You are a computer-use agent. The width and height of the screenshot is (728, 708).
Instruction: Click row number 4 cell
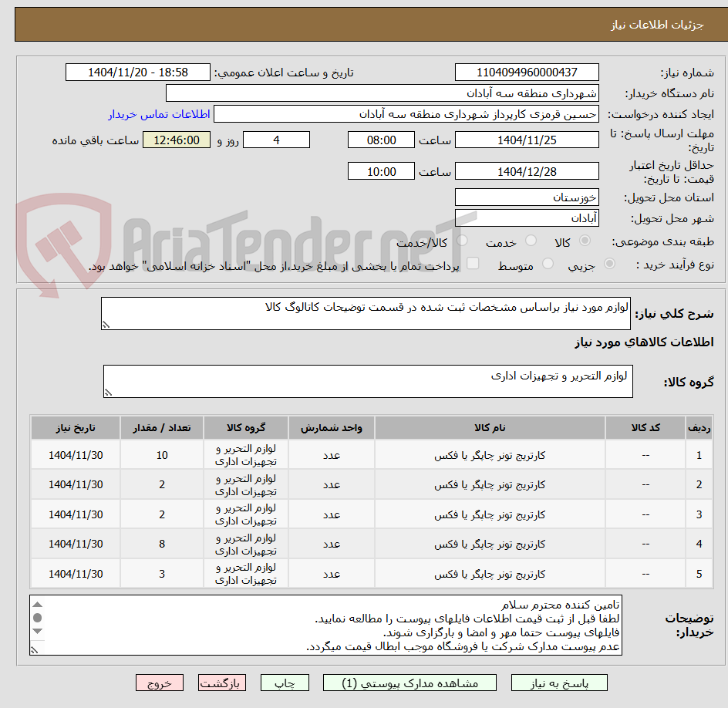click(x=699, y=544)
